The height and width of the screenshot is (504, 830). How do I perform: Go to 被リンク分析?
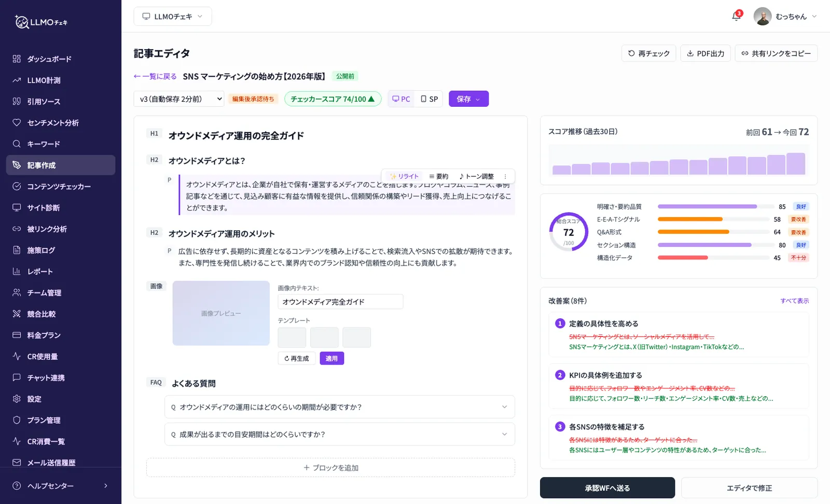point(61,229)
